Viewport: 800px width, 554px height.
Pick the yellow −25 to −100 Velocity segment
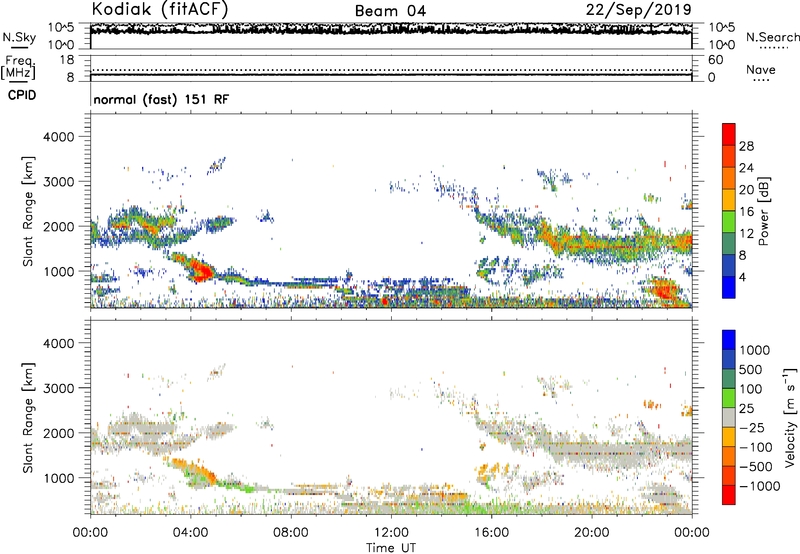pyautogui.click(x=729, y=437)
